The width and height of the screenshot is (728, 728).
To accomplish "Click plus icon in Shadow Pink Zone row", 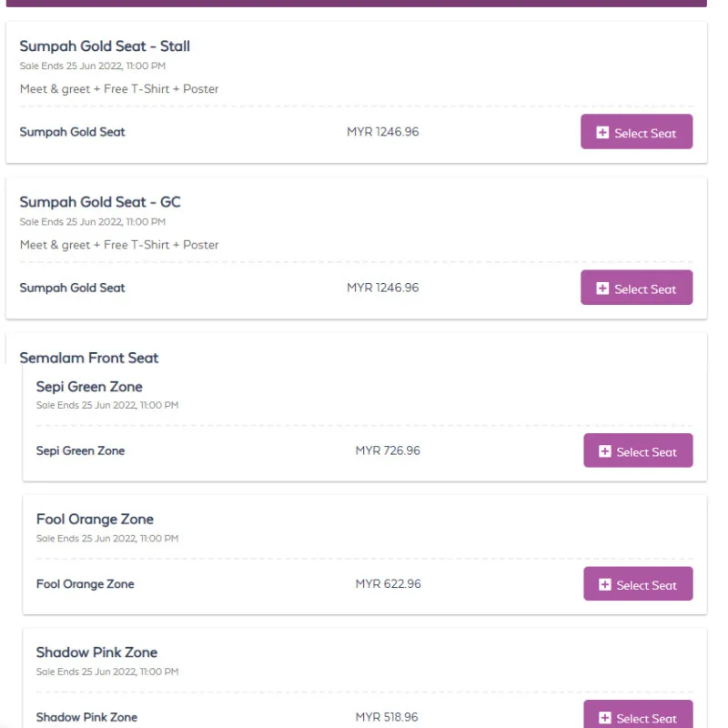I will point(605,717).
